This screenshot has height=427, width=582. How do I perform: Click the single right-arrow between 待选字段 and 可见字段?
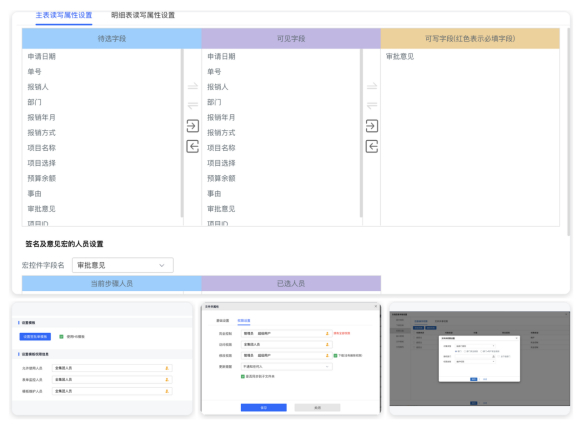(193, 87)
